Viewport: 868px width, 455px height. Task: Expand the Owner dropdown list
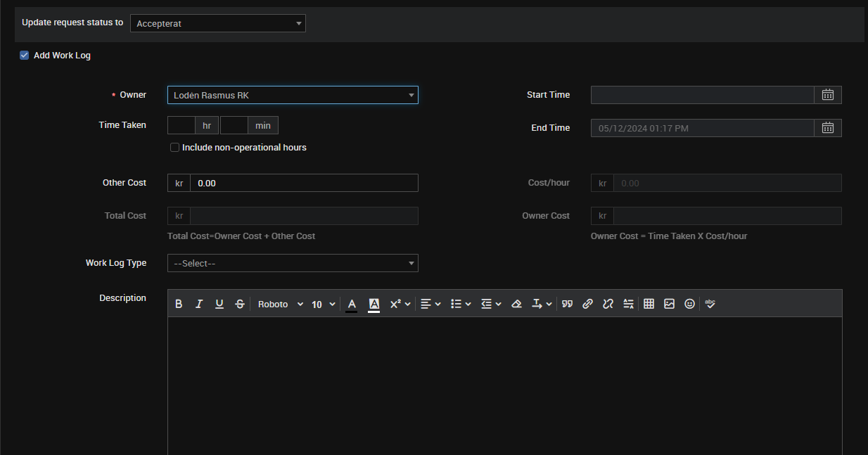[293, 95]
